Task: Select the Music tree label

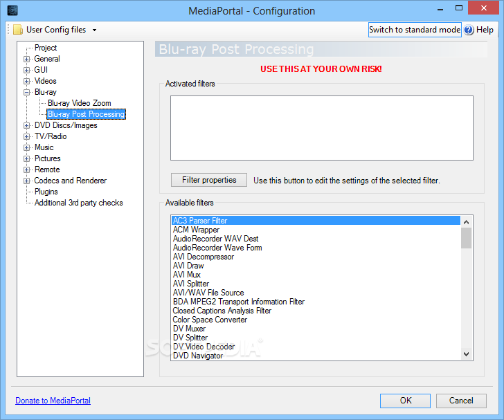Action: (x=44, y=147)
